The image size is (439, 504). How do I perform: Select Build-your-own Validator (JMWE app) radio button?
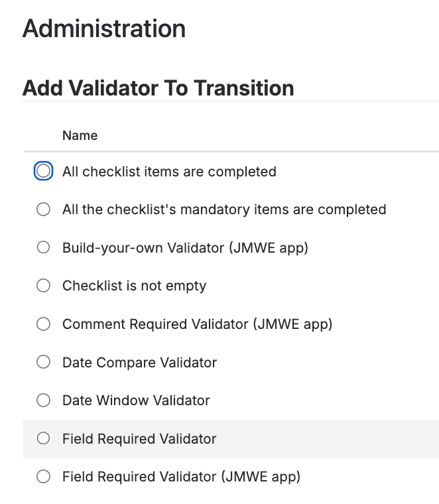tap(43, 248)
